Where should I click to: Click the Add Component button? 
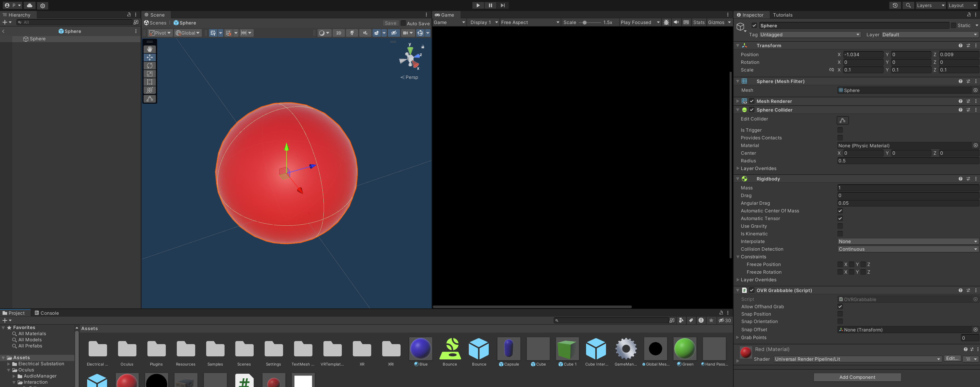tap(857, 377)
